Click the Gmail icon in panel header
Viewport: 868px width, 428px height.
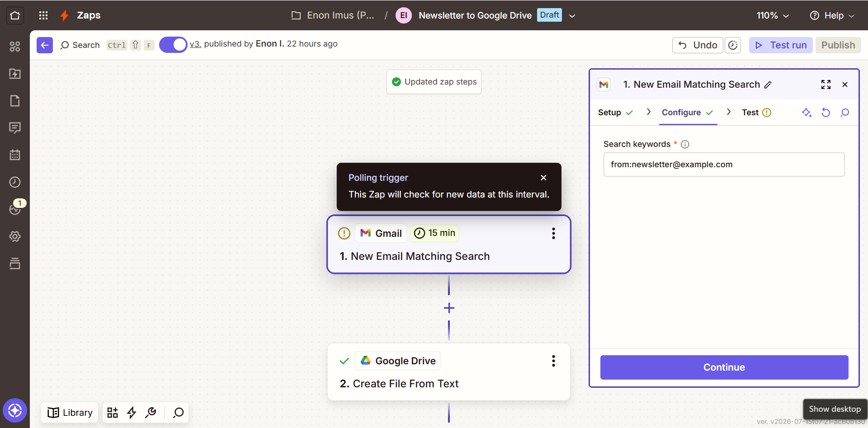(604, 85)
